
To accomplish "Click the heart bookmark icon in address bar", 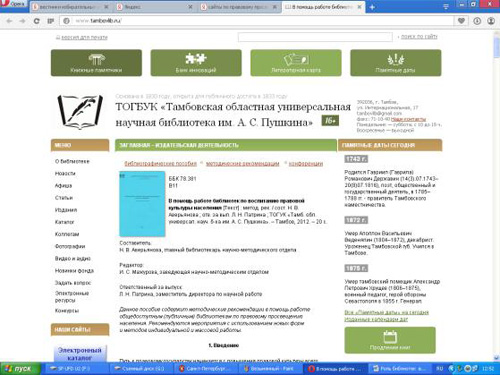I will pyautogui.click(x=461, y=21).
